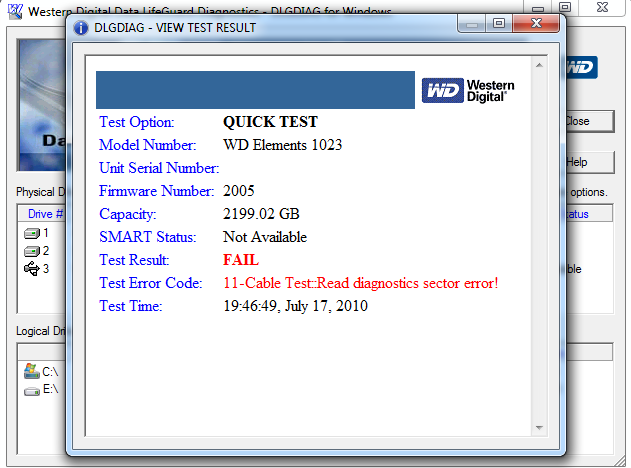Click the SMART status 'Not Available'
631x468 pixels.
click(265, 237)
